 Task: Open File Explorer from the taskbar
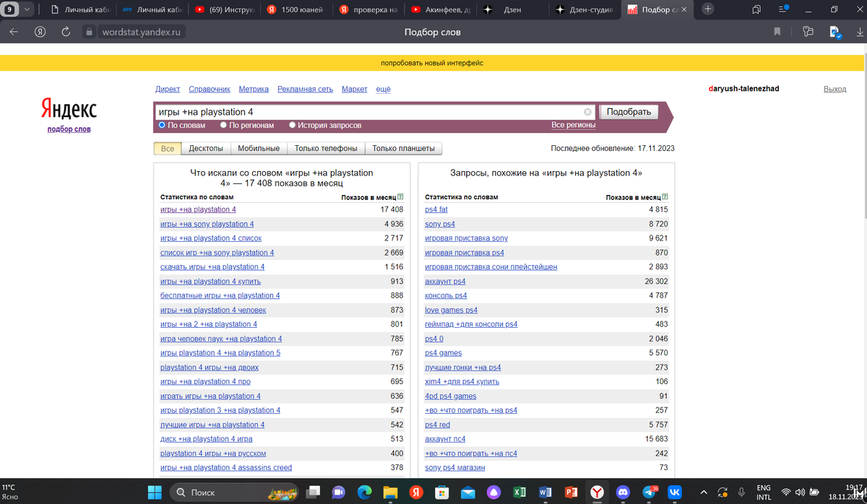click(x=391, y=492)
